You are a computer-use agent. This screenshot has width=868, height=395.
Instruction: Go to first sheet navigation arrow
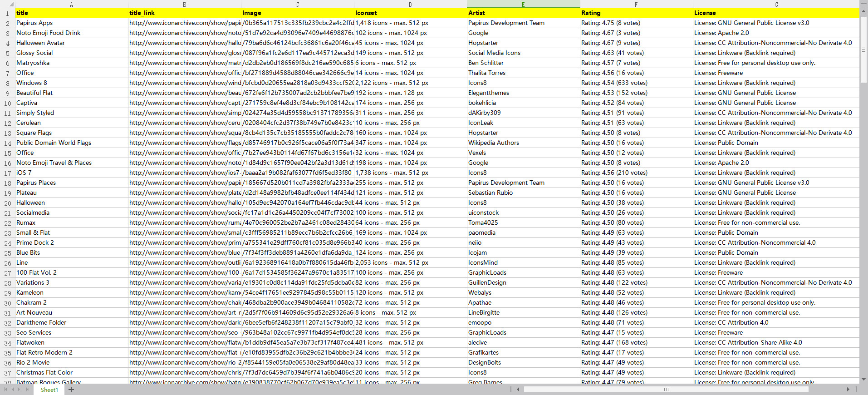pos(5,390)
